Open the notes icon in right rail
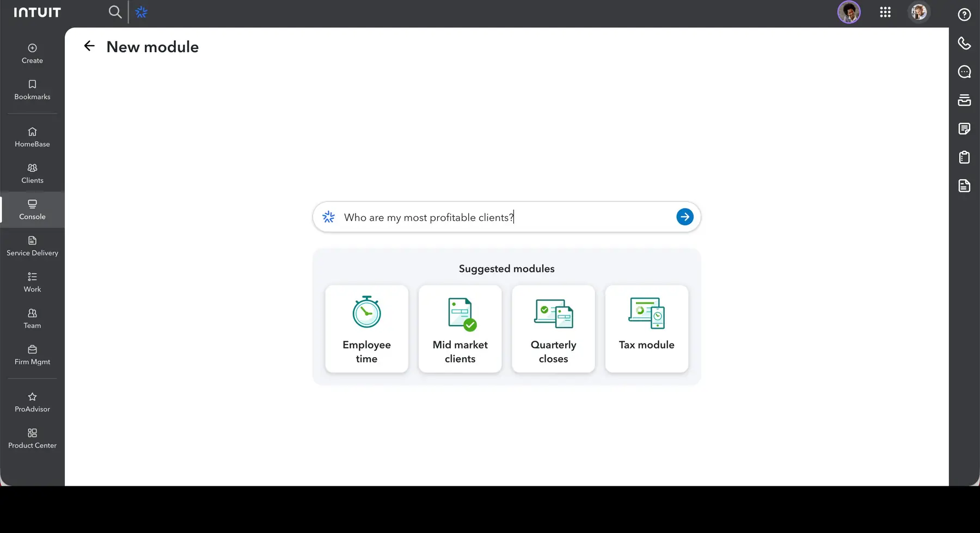 (964, 129)
